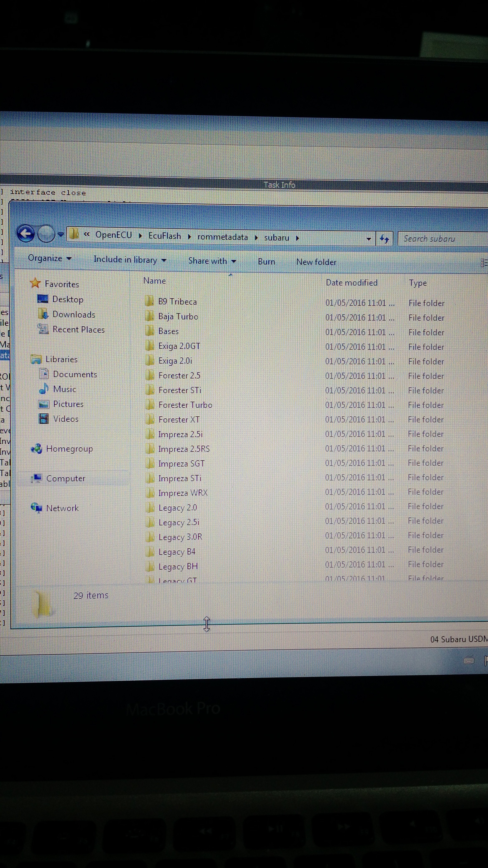Click the New folder button

point(316,262)
